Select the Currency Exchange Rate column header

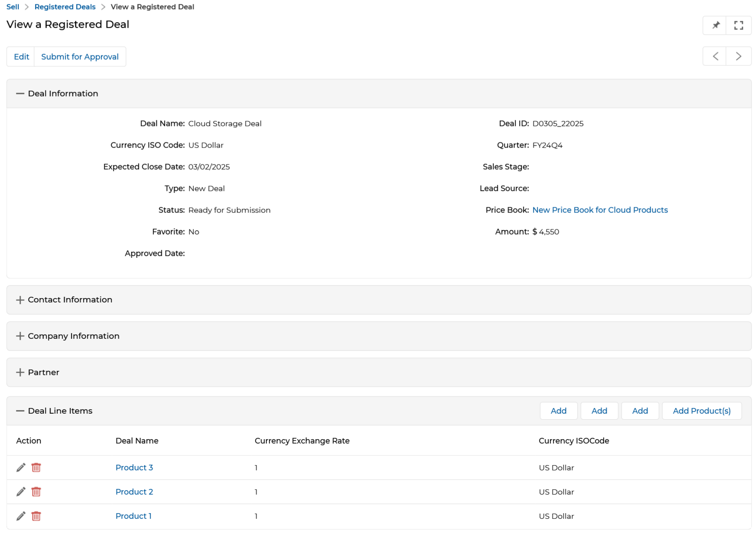pyautogui.click(x=302, y=441)
